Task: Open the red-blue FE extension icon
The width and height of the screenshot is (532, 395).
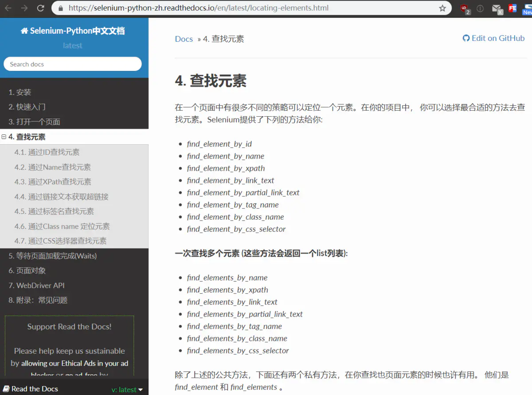Action: point(512,8)
